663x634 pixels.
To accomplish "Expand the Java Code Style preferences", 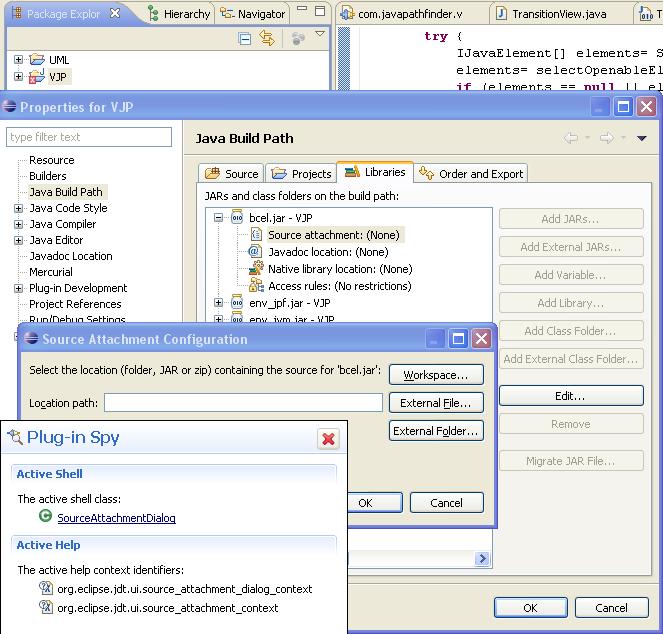I will [18, 208].
